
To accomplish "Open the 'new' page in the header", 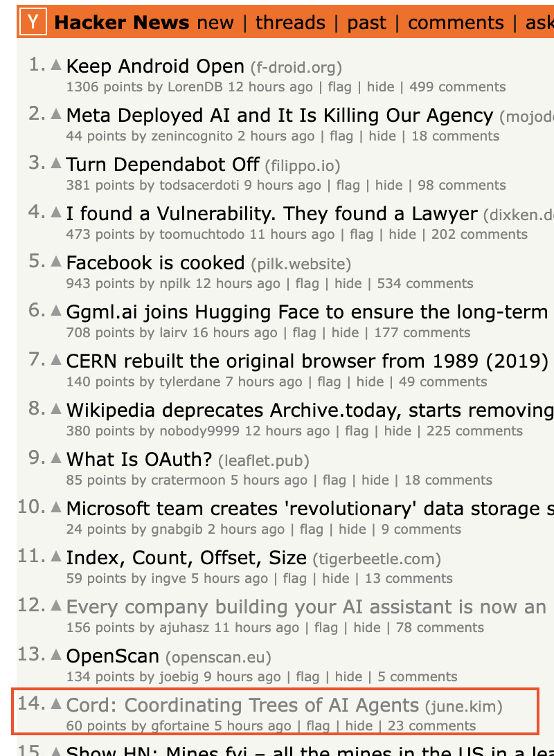I will [215, 23].
